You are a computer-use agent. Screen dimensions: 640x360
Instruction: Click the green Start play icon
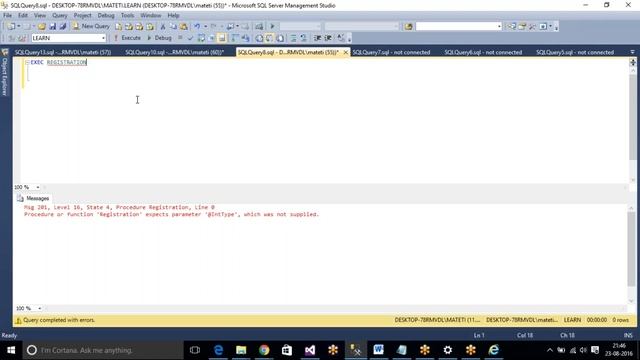273,27
